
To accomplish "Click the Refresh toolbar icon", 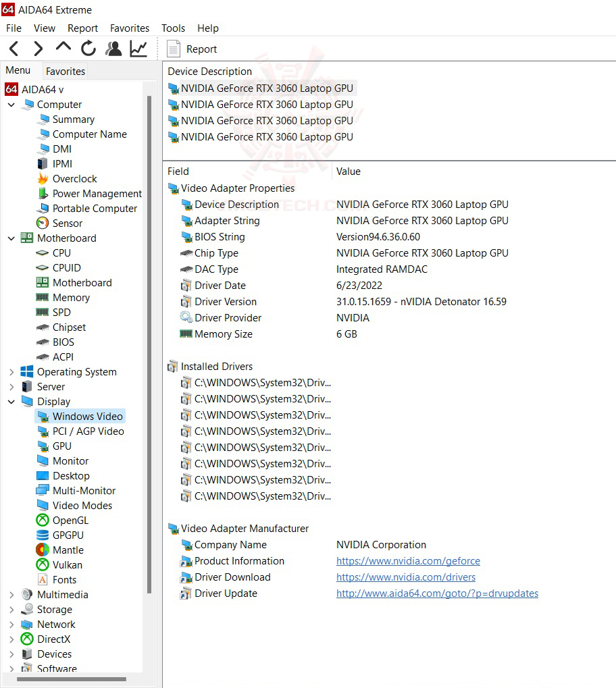I will pyautogui.click(x=88, y=48).
